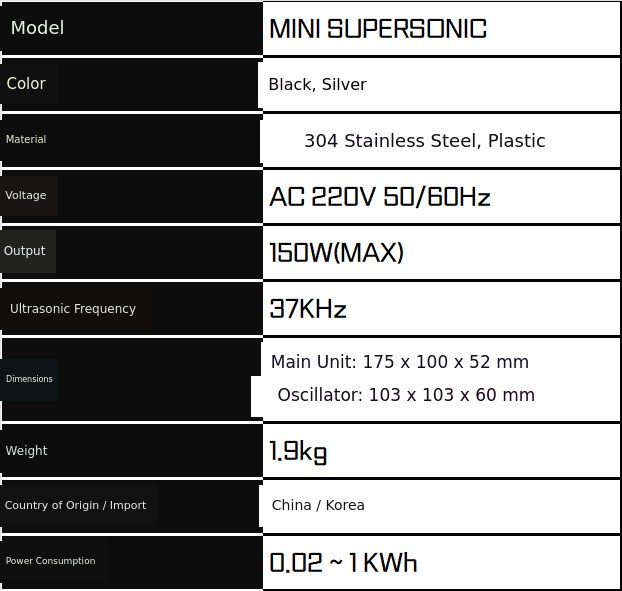The height and width of the screenshot is (591, 622).
Task: Click the Model label cell
Action: tap(37, 28)
